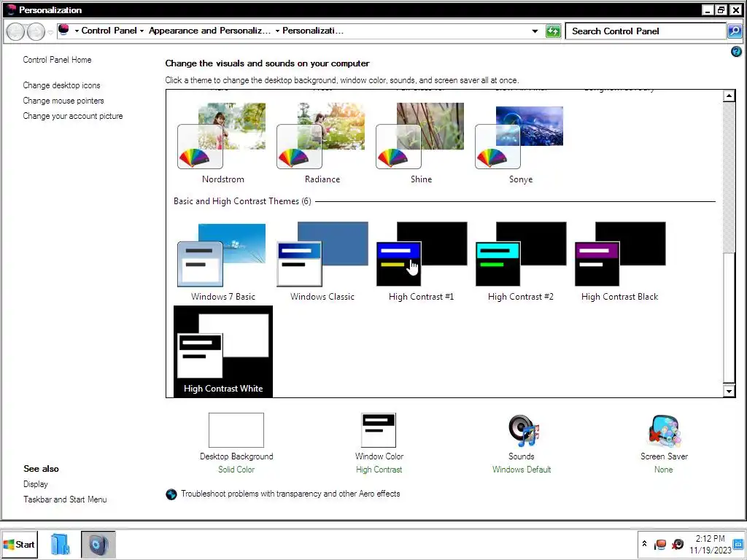Screen dimensions: 747x560
Task: Click the Forward navigation button
Action: coord(36,32)
